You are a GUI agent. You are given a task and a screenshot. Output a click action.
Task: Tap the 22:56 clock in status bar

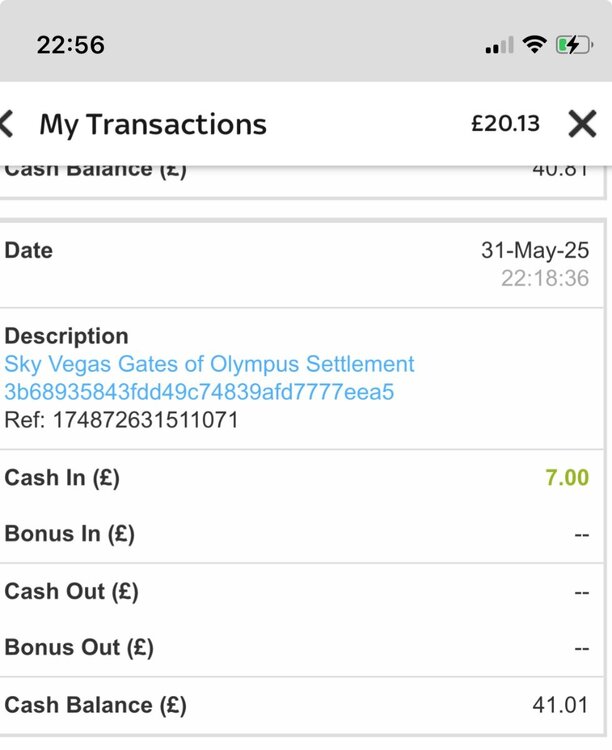tap(70, 45)
